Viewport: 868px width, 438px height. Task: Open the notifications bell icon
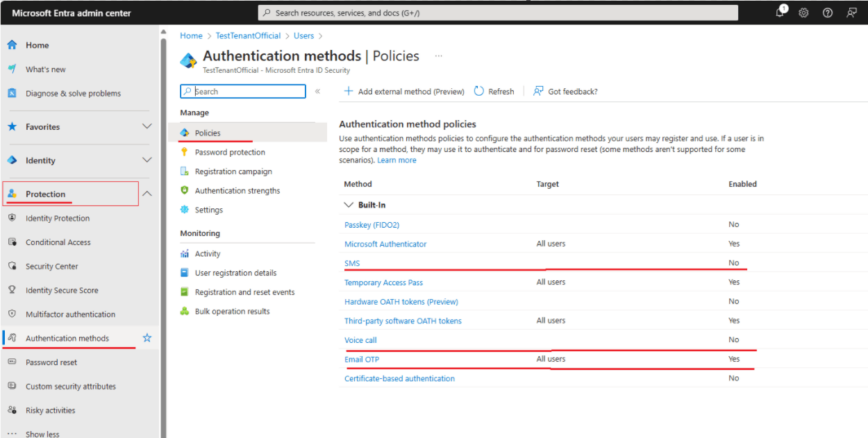[x=781, y=12]
